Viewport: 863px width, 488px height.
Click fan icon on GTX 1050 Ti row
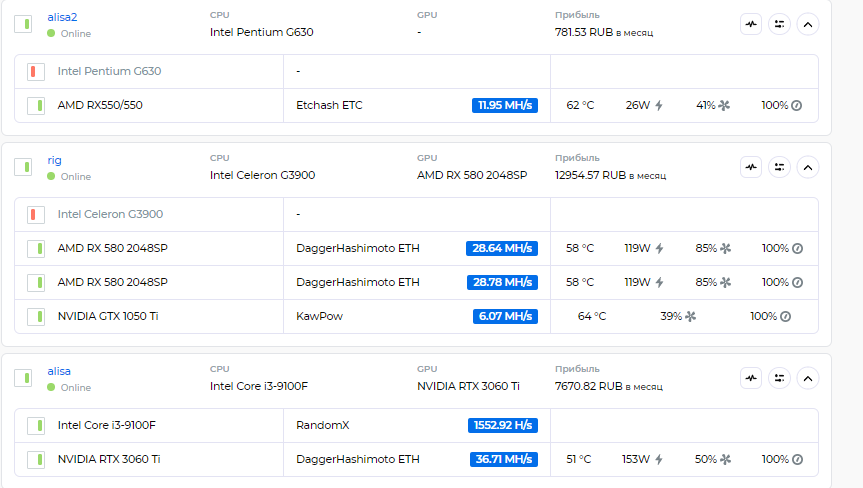[691, 316]
